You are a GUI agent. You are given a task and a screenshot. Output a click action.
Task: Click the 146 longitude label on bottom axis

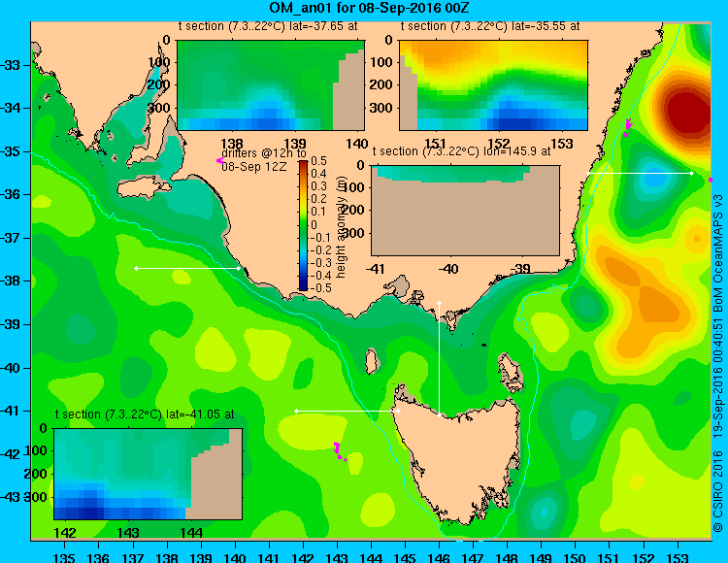click(439, 558)
